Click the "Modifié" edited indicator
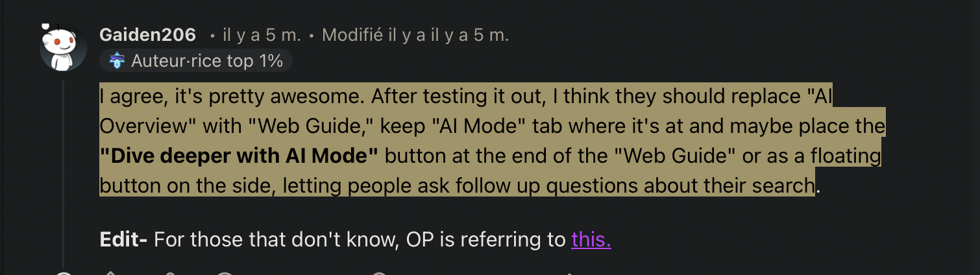 [352, 36]
